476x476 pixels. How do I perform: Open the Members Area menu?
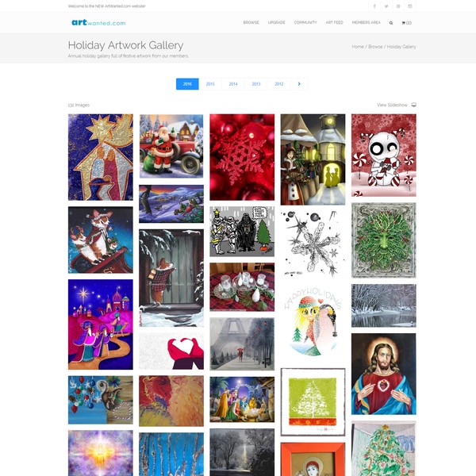coord(366,22)
